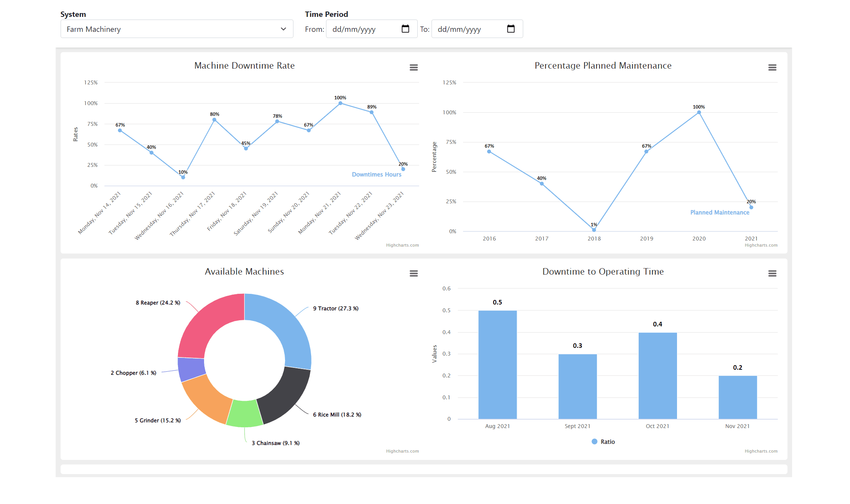
Task: Open Machine Downtime Rate chart context menu
Action: click(413, 68)
